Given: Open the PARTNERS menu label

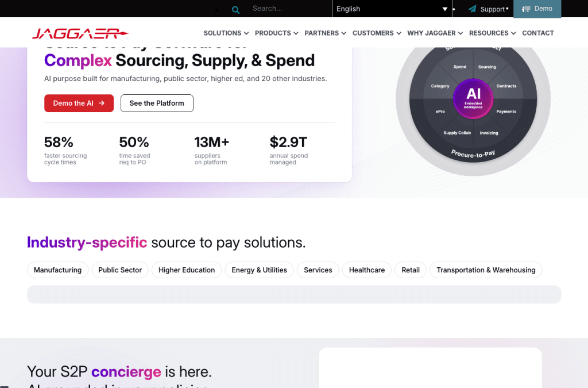Looking at the screenshot, I should click(322, 33).
